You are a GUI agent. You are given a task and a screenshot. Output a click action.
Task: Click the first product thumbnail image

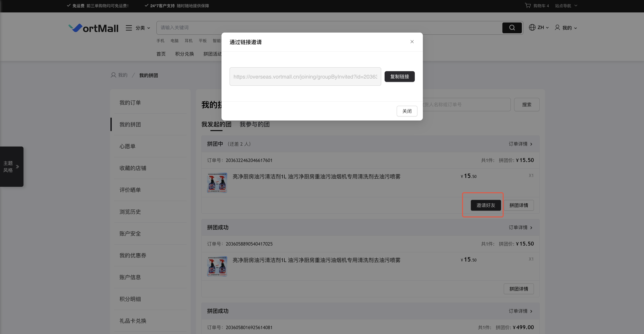click(x=217, y=183)
